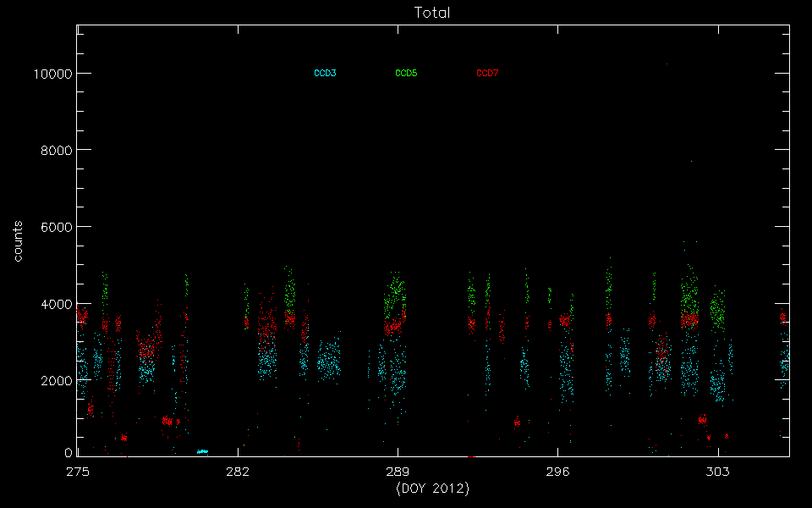The width and height of the screenshot is (812, 508).
Task: Select the 275 tick label on x-axis
Action: tap(78, 472)
